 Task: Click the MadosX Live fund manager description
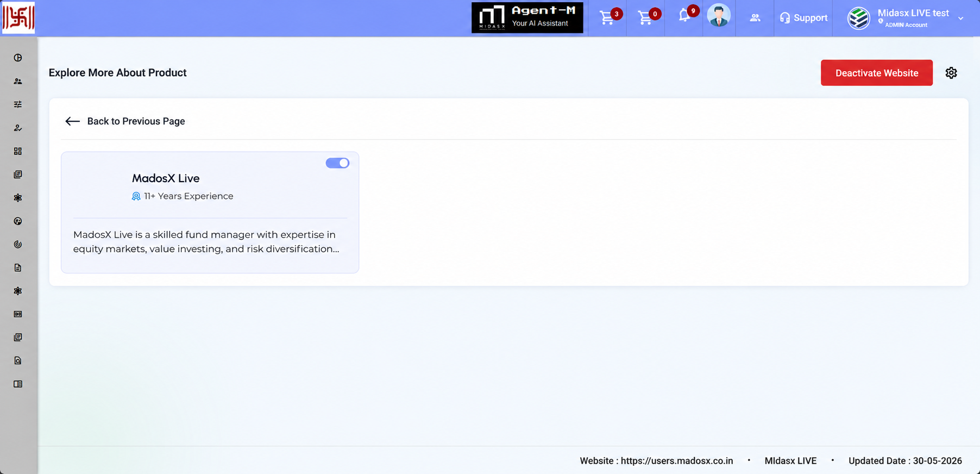point(206,242)
